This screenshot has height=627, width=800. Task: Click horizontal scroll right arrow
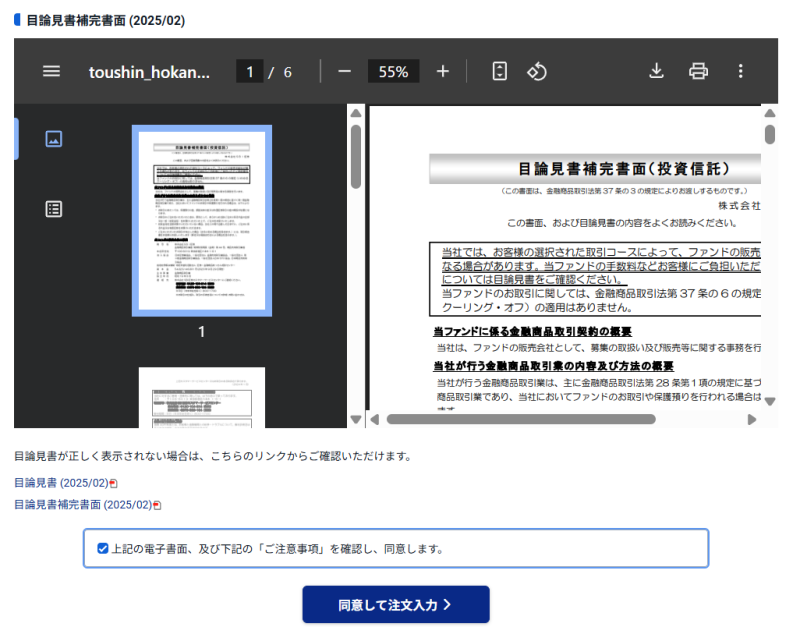pos(752,419)
